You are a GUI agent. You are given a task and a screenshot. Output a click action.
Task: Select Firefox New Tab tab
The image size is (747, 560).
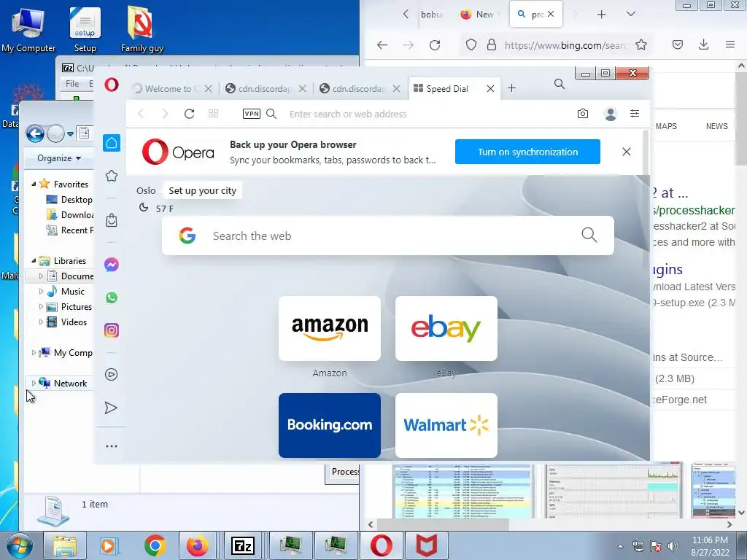coord(480,15)
